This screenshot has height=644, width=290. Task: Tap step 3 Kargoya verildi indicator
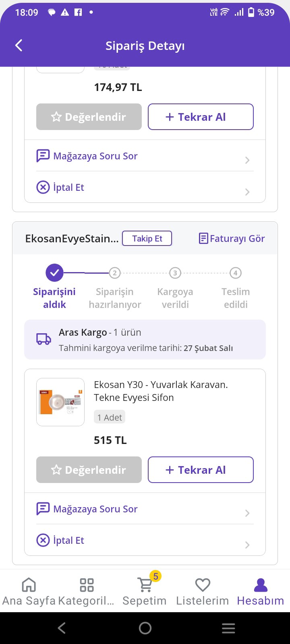point(175,273)
